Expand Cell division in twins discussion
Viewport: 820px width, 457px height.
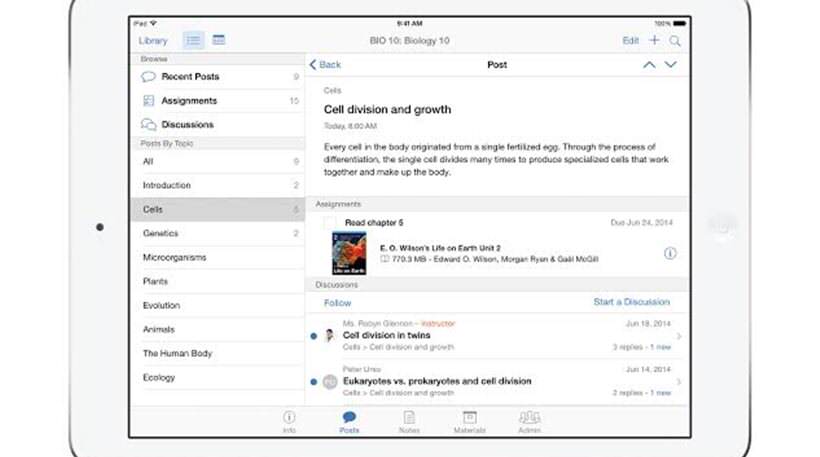point(679,336)
